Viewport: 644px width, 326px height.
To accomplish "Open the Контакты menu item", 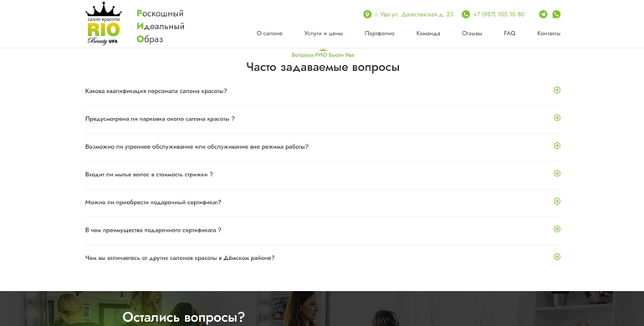I will [549, 33].
